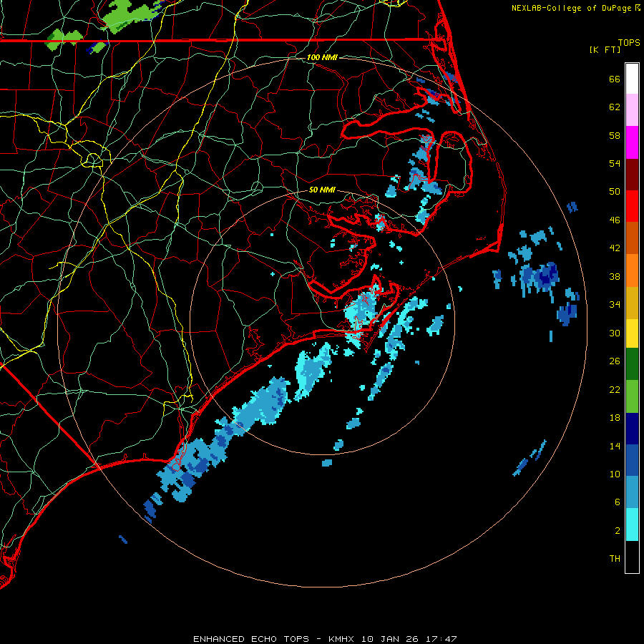Click the 'ENHANCED ECHO TOPS' caption text
Viewport: 644px width, 644px height.
(x=250, y=639)
